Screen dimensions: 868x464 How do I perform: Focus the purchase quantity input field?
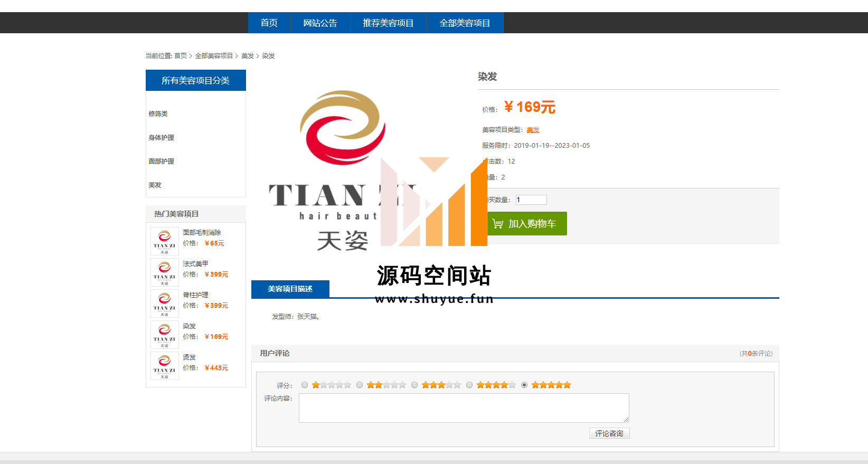(x=531, y=200)
